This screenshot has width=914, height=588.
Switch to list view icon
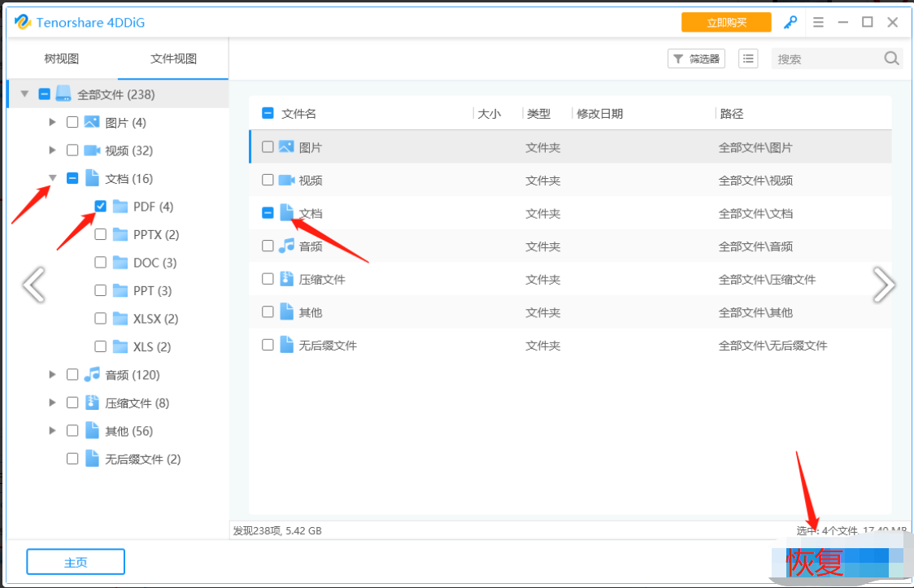point(748,59)
